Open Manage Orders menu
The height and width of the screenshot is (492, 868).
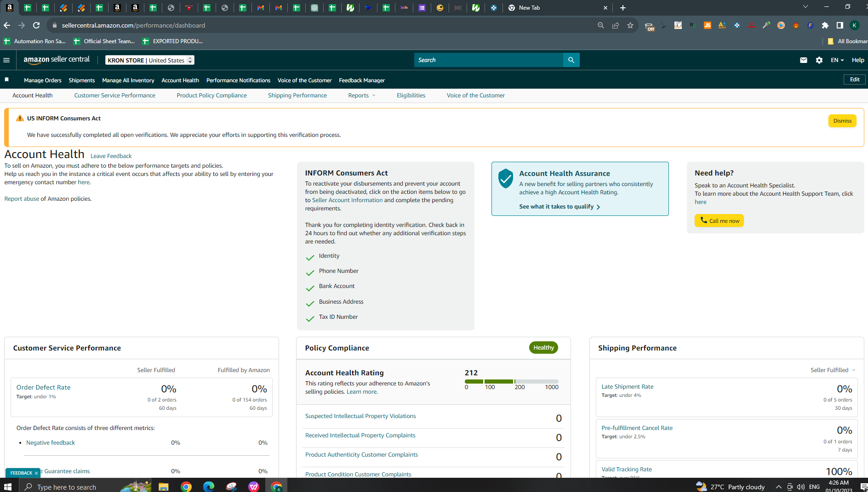click(x=43, y=80)
